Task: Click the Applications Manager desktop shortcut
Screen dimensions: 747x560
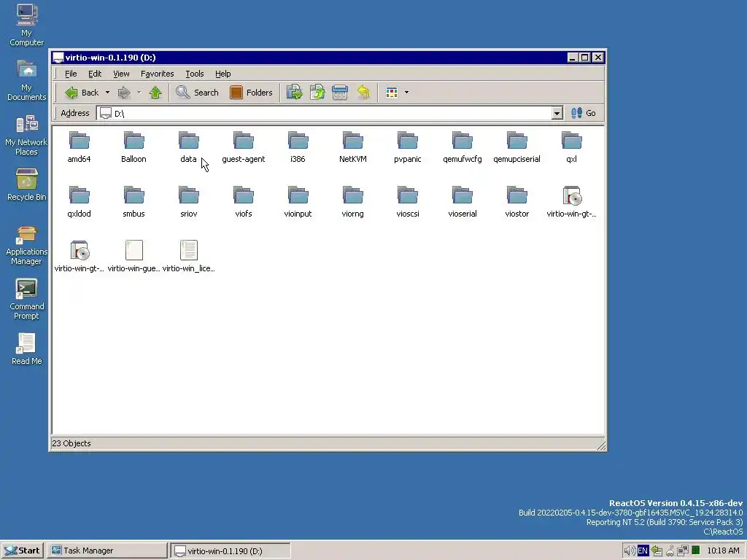Action: [27, 246]
